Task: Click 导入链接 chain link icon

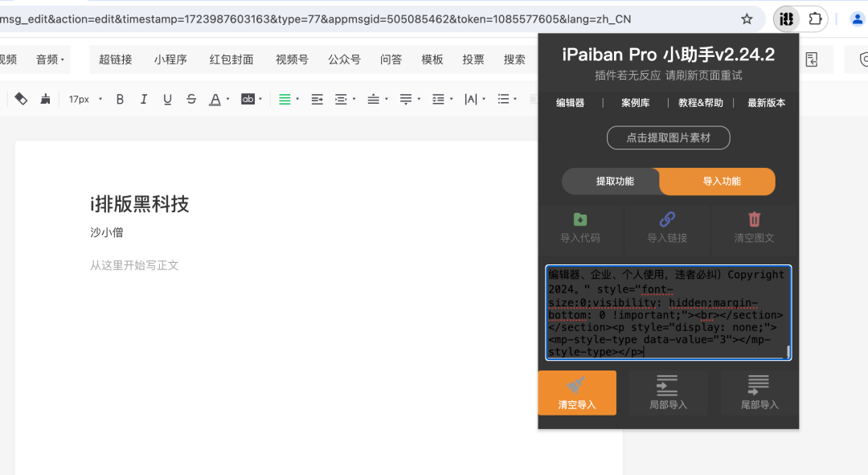Action: tap(667, 219)
